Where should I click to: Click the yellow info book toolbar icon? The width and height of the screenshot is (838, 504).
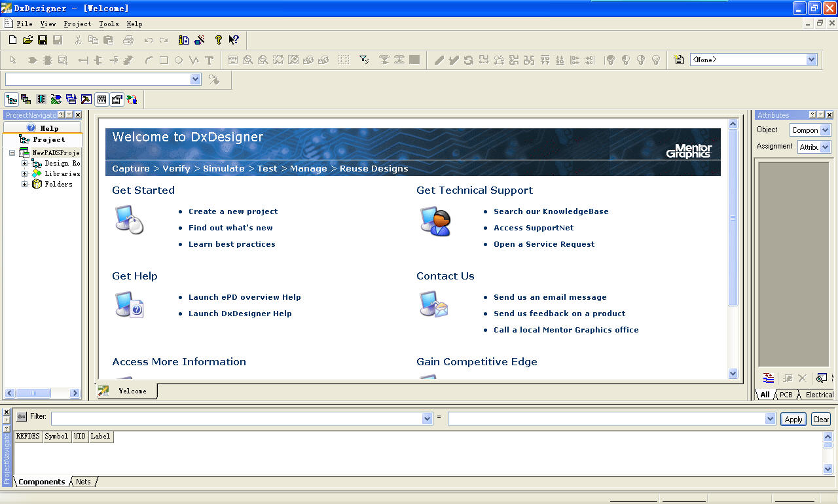point(183,40)
